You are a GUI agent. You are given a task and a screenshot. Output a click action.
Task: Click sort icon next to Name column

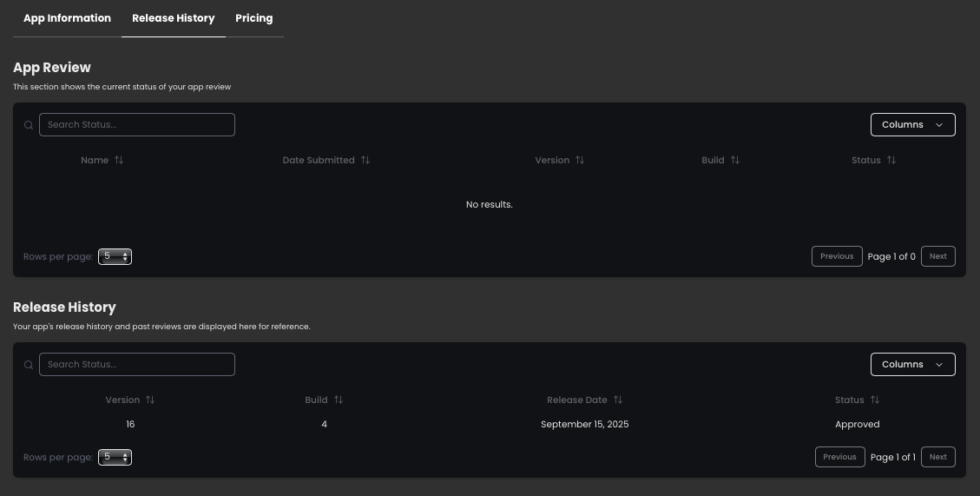tap(119, 161)
